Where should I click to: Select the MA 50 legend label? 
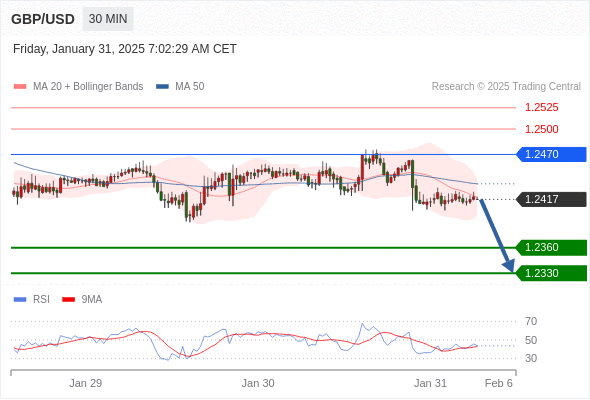click(x=190, y=87)
